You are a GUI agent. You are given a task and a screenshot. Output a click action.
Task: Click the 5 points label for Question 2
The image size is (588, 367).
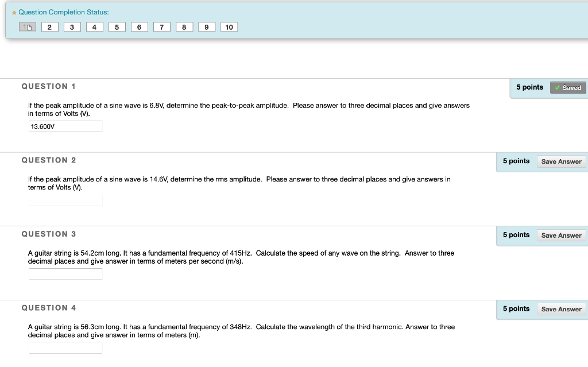(x=516, y=161)
